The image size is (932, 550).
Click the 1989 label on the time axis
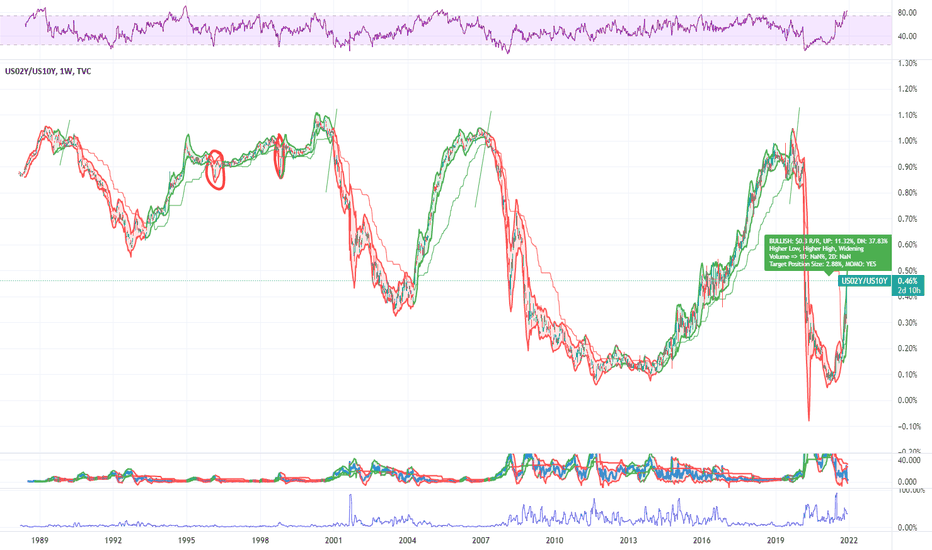coord(40,540)
